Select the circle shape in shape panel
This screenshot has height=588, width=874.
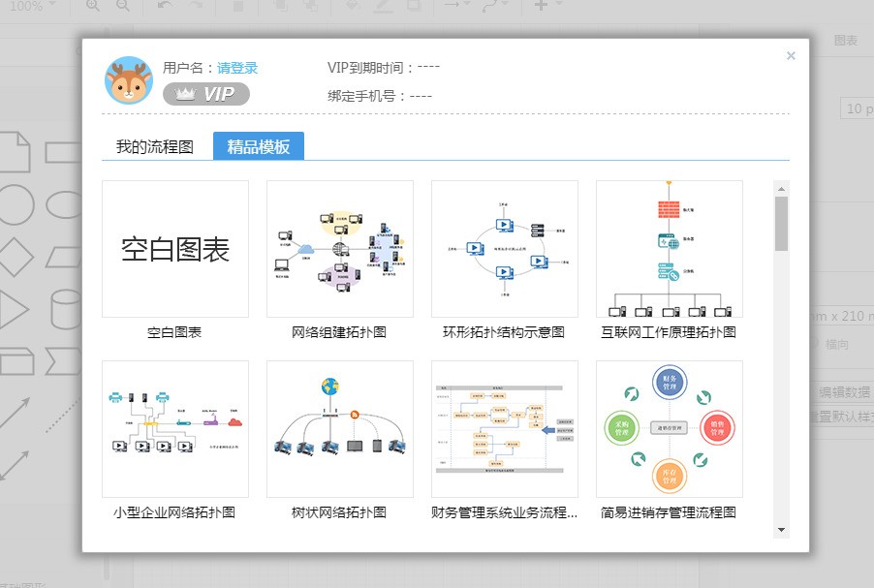pos(16,204)
